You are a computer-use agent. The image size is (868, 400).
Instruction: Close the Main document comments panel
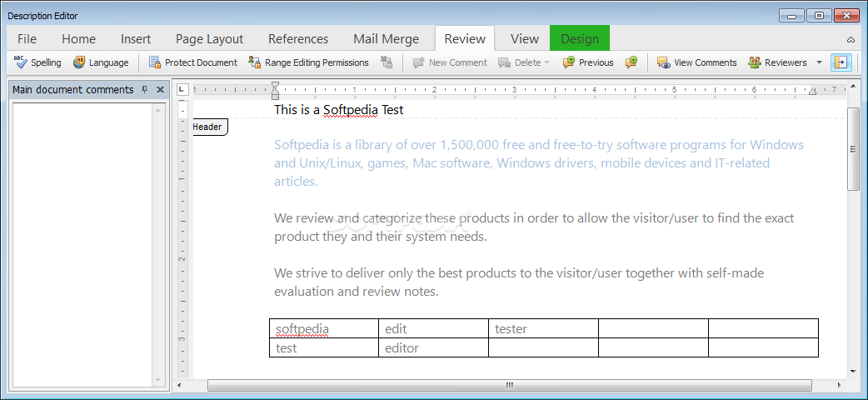pos(160,89)
